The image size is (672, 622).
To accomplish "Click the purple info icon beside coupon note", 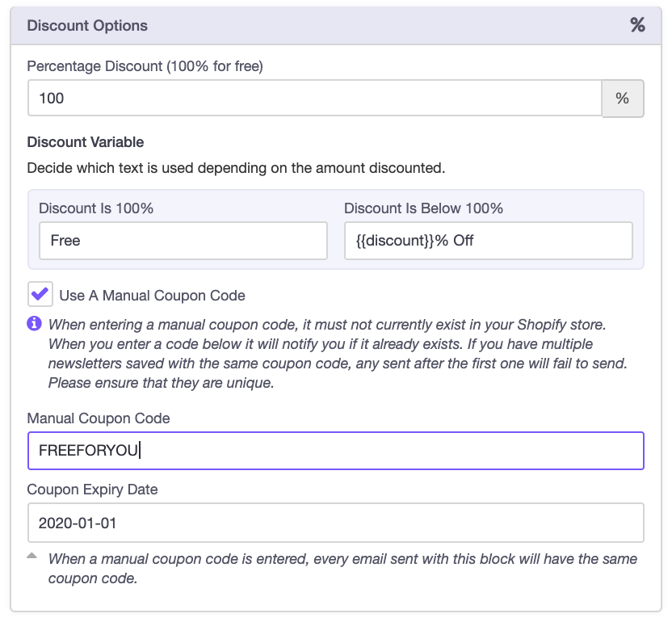I will click(x=35, y=324).
